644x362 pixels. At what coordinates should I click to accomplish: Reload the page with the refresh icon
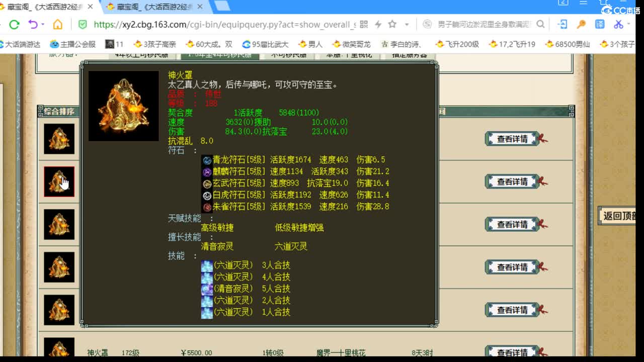[x=15, y=24]
